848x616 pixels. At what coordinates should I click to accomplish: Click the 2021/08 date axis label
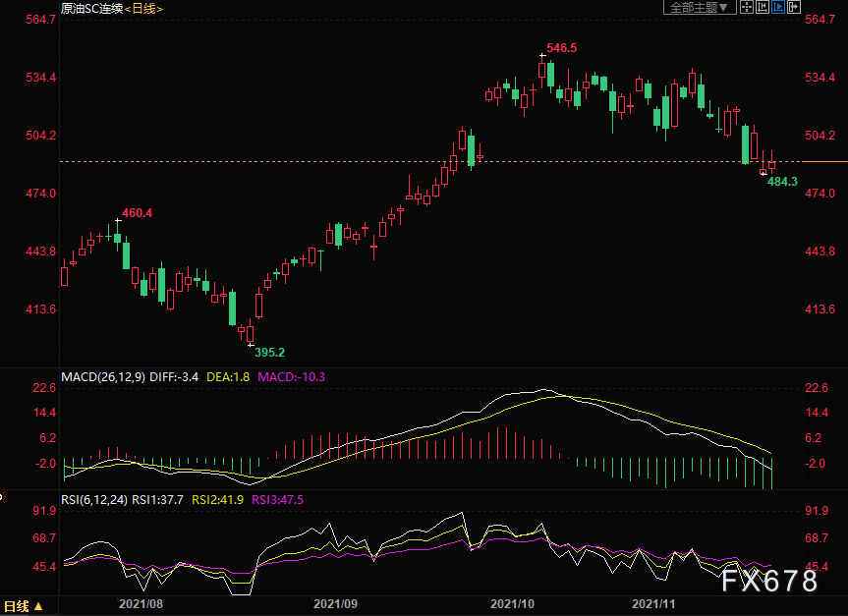tap(141, 604)
